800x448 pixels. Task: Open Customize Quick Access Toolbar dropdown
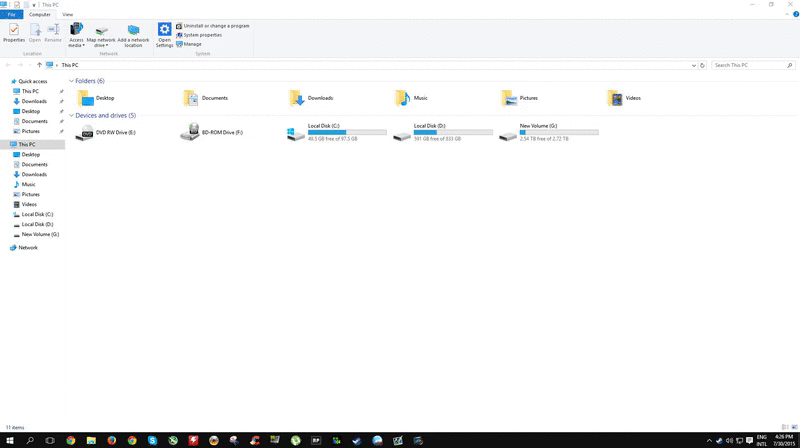(x=34, y=5)
